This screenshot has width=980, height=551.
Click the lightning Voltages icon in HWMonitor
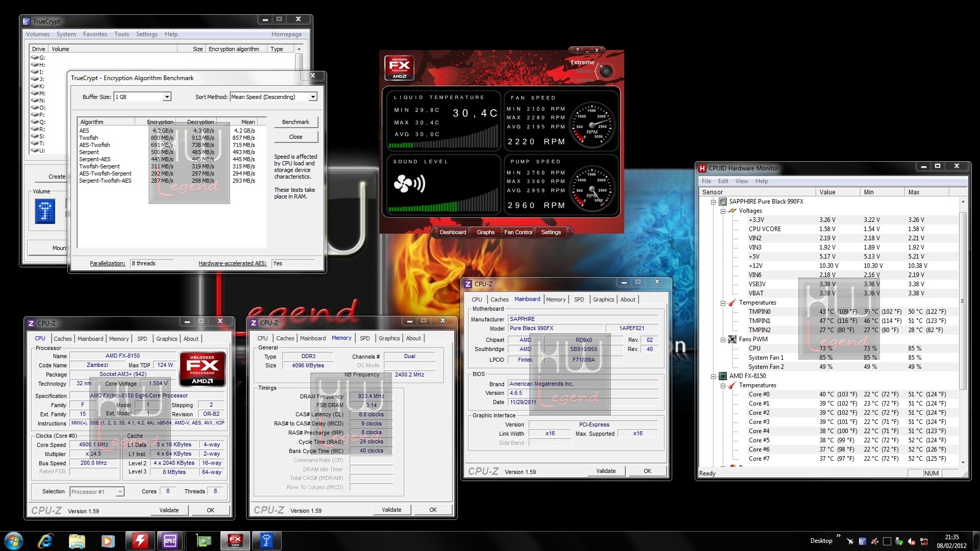coord(732,211)
